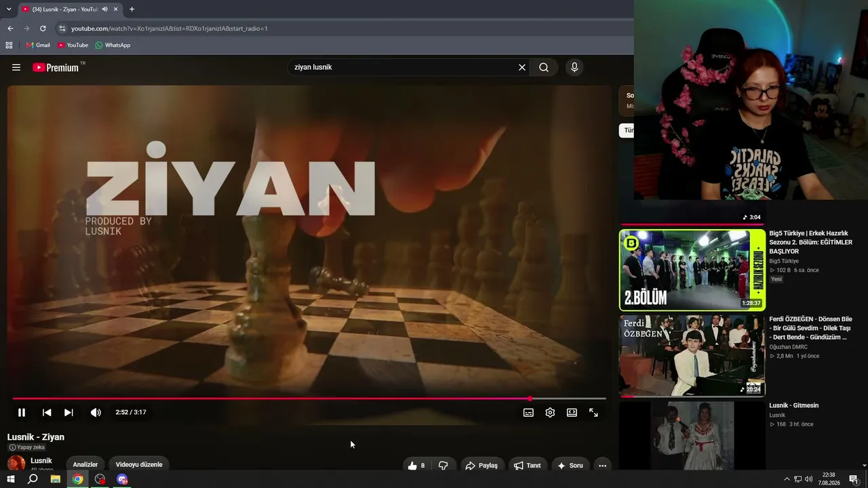868x488 pixels.
Task: Promote the video with Tanıt
Action: click(527, 465)
